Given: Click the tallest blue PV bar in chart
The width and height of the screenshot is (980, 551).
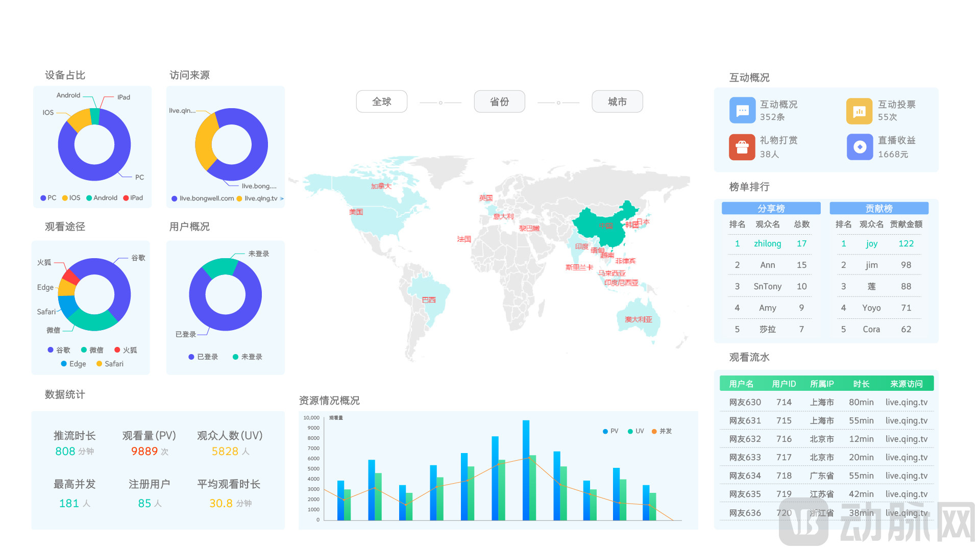Looking at the screenshot, I should click(526, 470).
